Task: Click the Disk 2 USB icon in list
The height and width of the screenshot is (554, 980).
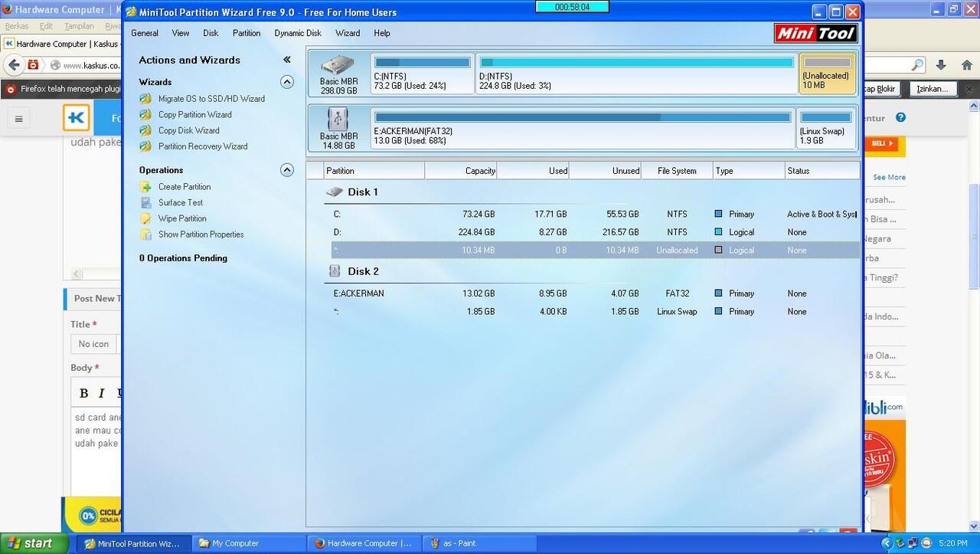Action: click(x=335, y=271)
